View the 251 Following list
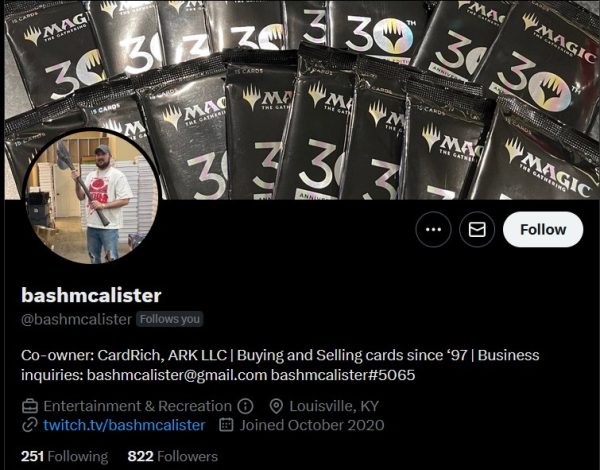Image resolution: width=600 pixels, height=470 pixels. pos(64,456)
